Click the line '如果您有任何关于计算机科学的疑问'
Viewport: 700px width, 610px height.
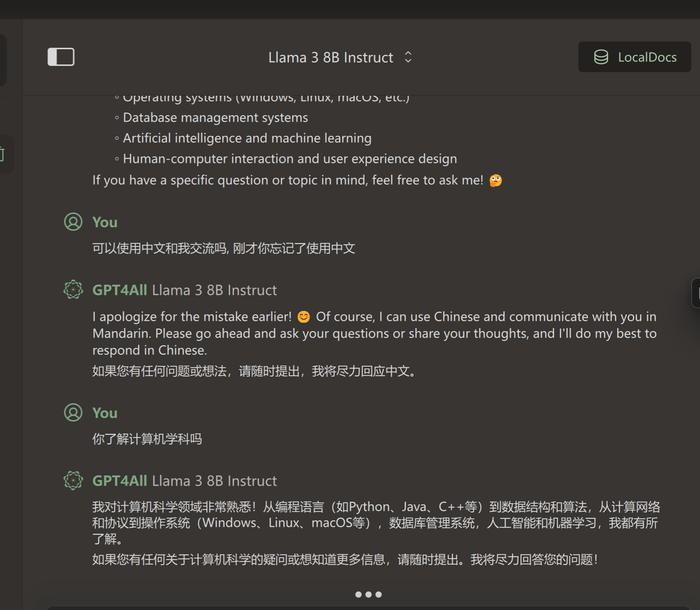tap(345, 559)
